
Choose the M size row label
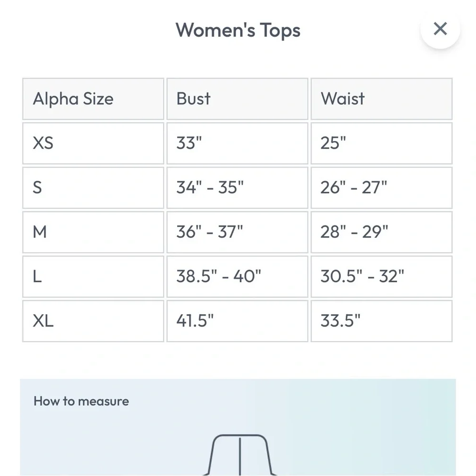click(40, 232)
